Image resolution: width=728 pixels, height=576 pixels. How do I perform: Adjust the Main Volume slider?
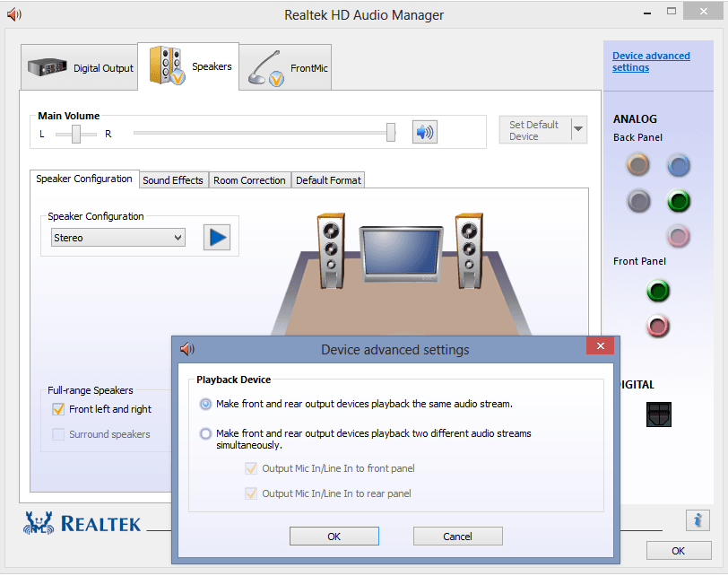(390, 131)
